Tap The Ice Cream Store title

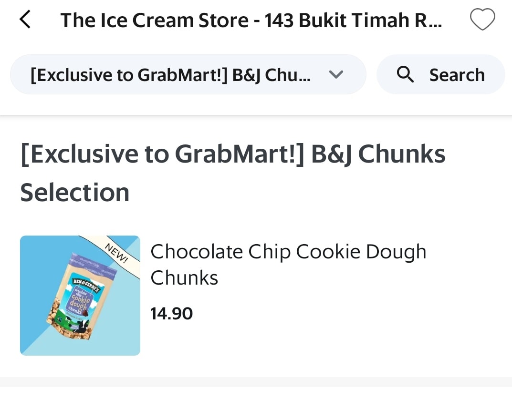coord(251,20)
